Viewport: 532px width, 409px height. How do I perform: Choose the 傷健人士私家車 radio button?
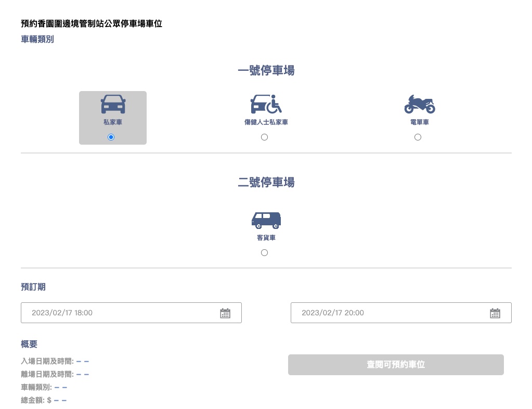[x=264, y=137]
